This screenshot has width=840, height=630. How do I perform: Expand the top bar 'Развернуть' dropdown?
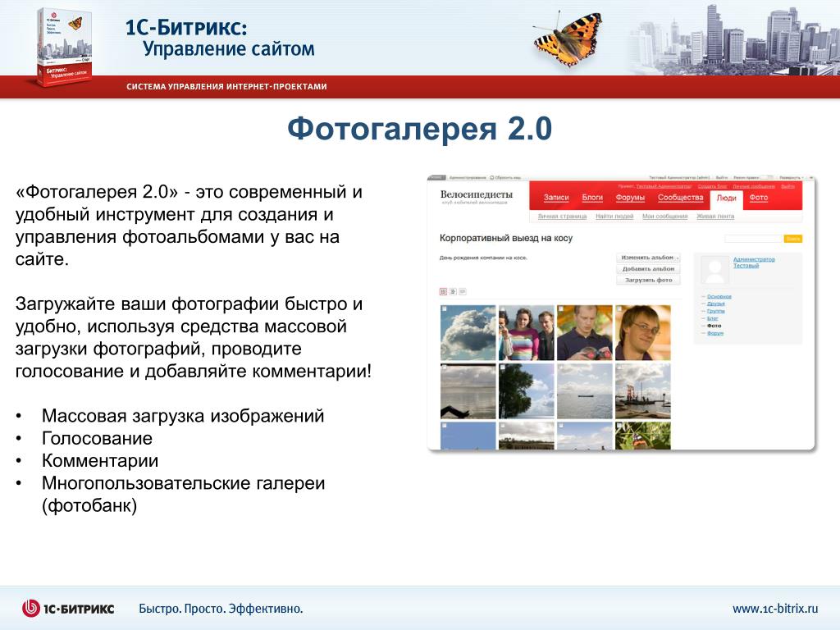[x=792, y=177]
